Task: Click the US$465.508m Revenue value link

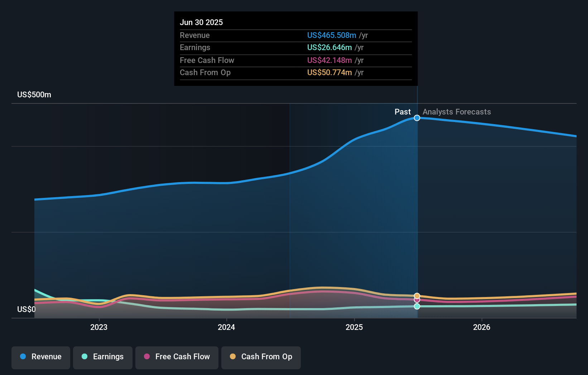Action: 331,35
